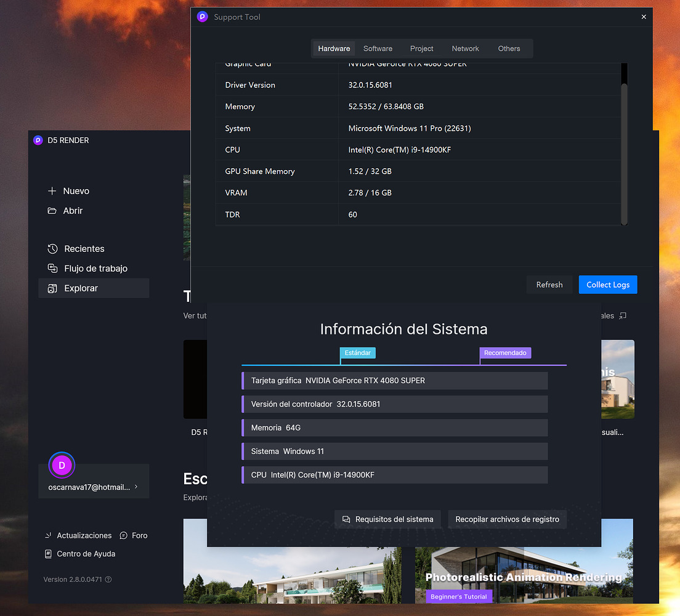
Task: Click Collect Logs button
Action: coord(608,285)
